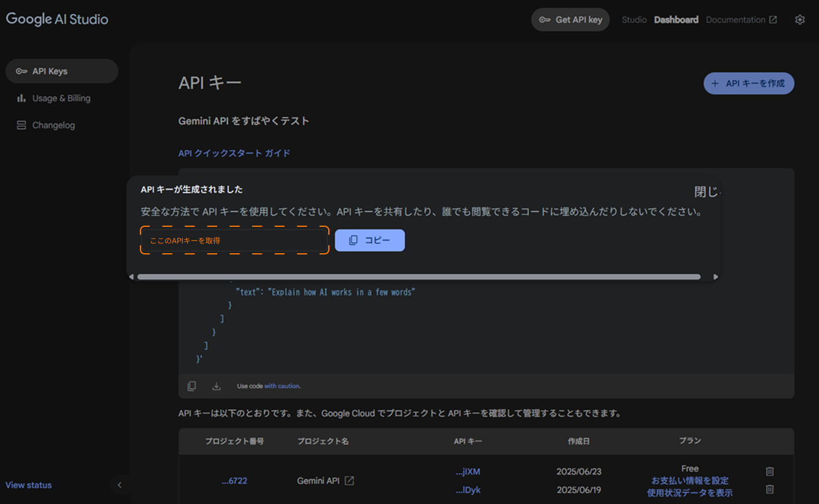Open the APIクイックスタートガイド link

tap(234, 153)
